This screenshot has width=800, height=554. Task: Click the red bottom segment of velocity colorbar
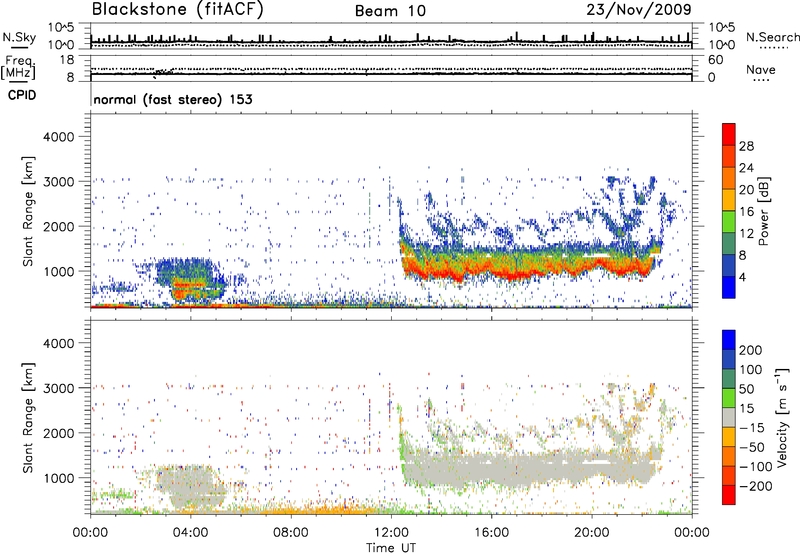729,495
